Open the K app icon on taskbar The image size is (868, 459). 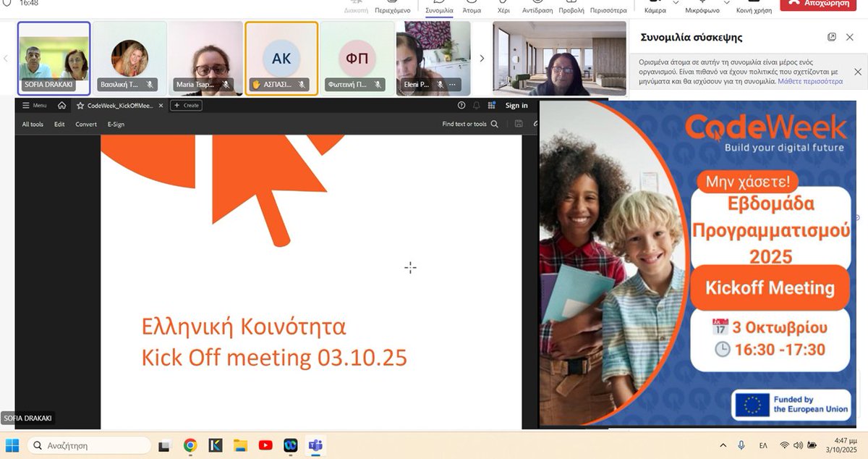215,445
